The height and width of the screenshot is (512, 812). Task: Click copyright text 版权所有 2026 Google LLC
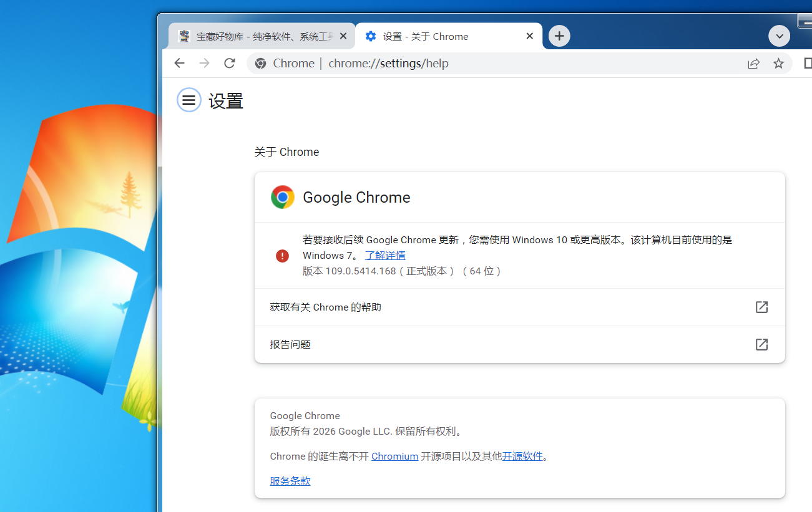coord(331,431)
